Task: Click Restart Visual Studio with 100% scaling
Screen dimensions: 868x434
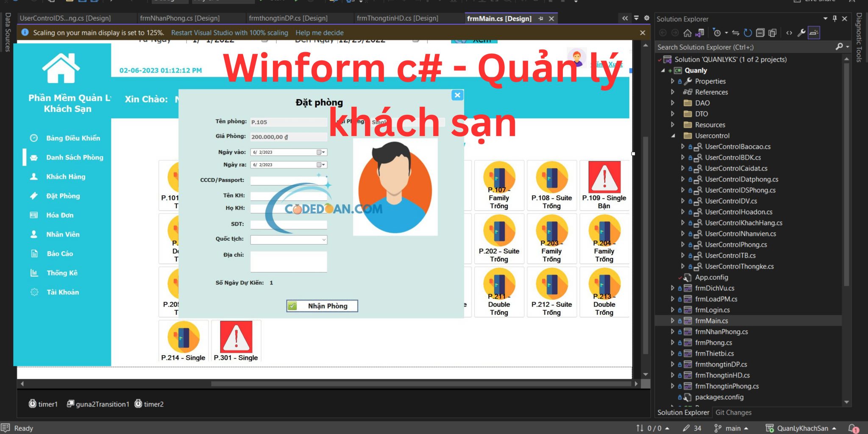Action: point(230,33)
